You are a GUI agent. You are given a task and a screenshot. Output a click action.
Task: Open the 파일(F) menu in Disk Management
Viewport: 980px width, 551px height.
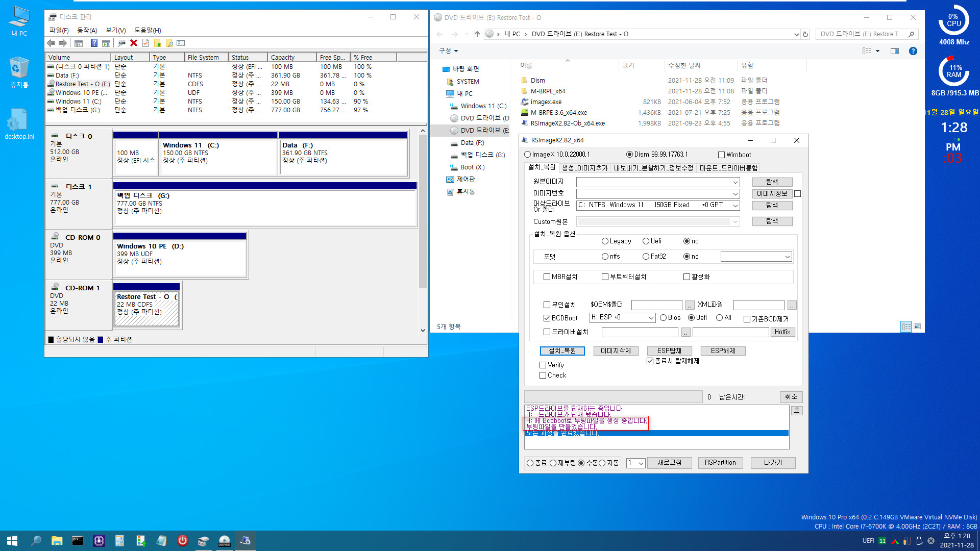pos(59,31)
